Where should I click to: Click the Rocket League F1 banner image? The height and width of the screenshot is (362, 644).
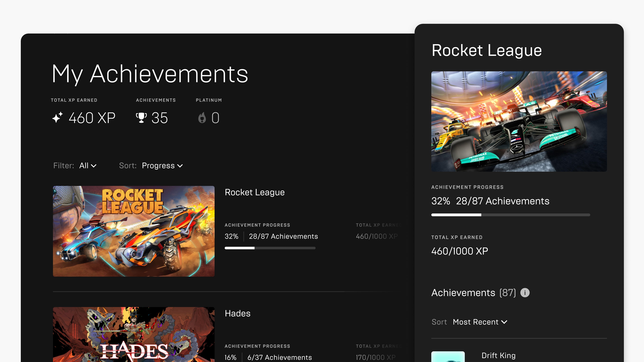[519, 121]
